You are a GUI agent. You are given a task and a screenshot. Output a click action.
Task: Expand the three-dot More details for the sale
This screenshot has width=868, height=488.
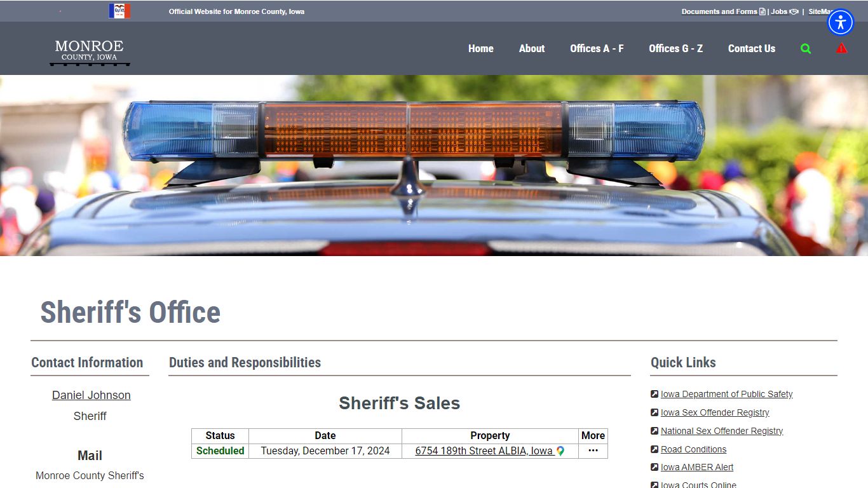pos(593,451)
